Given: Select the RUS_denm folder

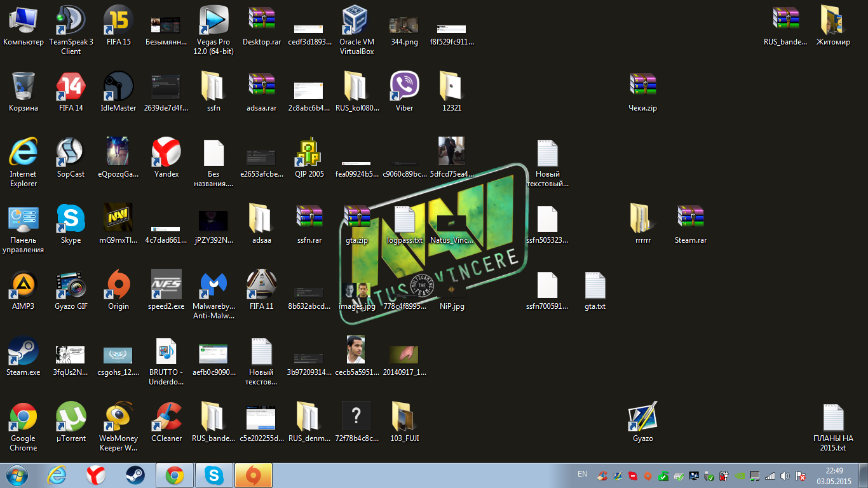Looking at the screenshot, I should [x=309, y=422].
